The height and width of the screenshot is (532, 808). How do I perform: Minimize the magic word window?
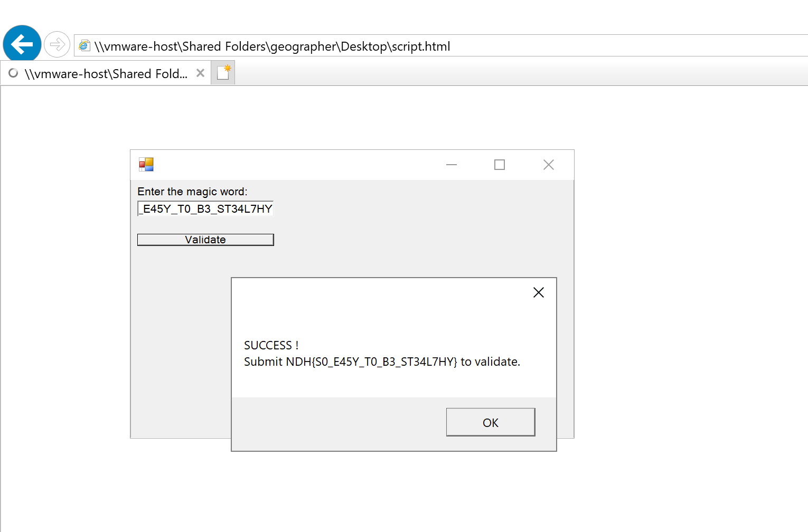(451, 165)
